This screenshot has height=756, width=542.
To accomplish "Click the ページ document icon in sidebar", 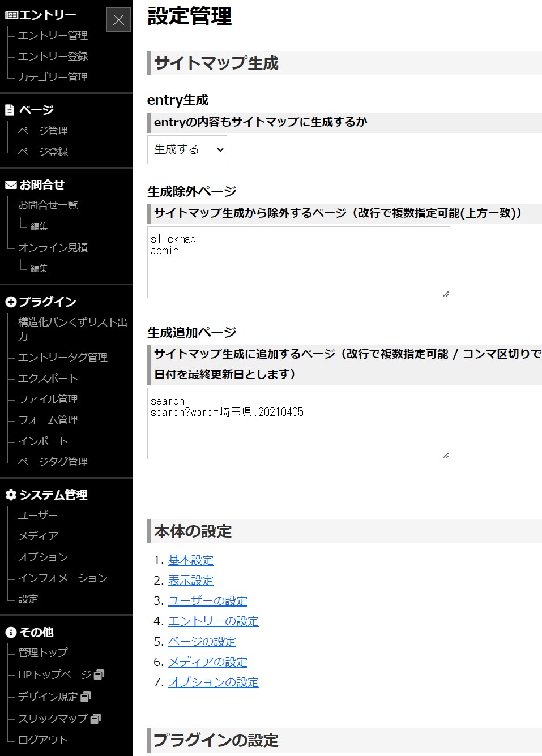I will click(9, 109).
